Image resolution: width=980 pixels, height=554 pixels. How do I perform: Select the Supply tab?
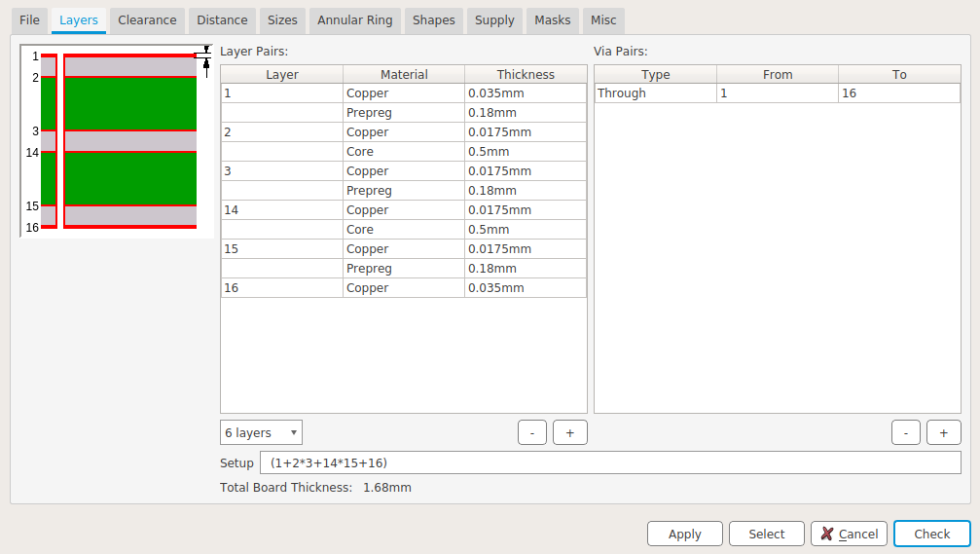[x=494, y=19]
